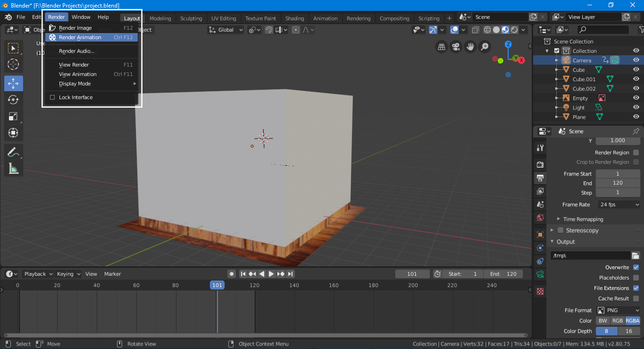Open the World properties tab icon
The image size is (644, 349).
(541, 218)
